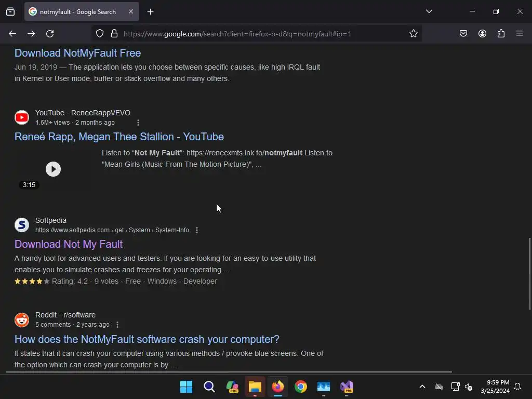Image resolution: width=532 pixels, height=399 pixels.
Task: Open Windows Search from the taskbar
Action: [x=209, y=387]
